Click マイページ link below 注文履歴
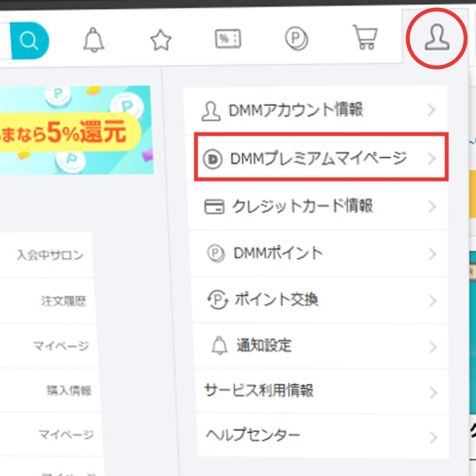This screenshot has width=476, height=476. pyautogui.click(x=61, y=346)
